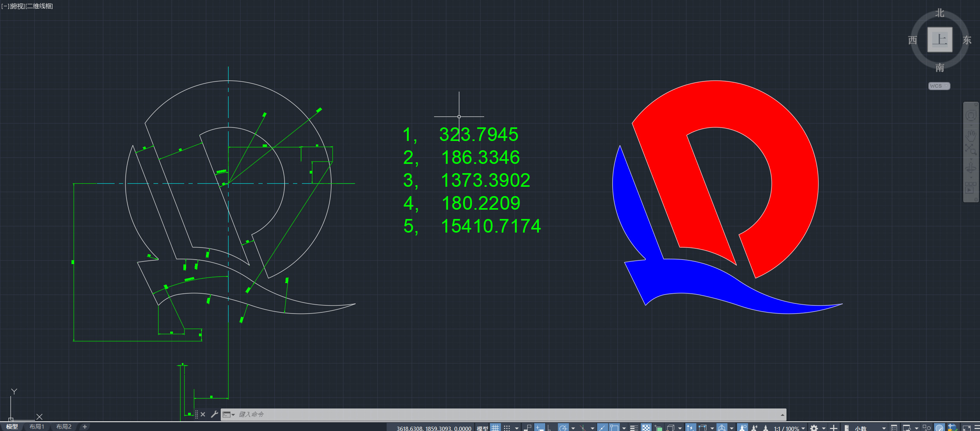Open the Full Navigation Wheel tool
The height and width of the screenshot is (431, 980).
click(971, 116)
